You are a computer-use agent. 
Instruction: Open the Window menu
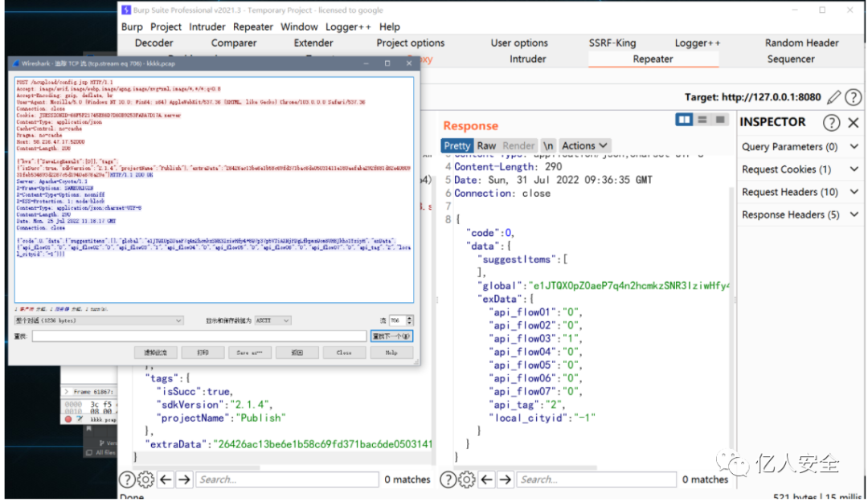click(x=299, y=27)
